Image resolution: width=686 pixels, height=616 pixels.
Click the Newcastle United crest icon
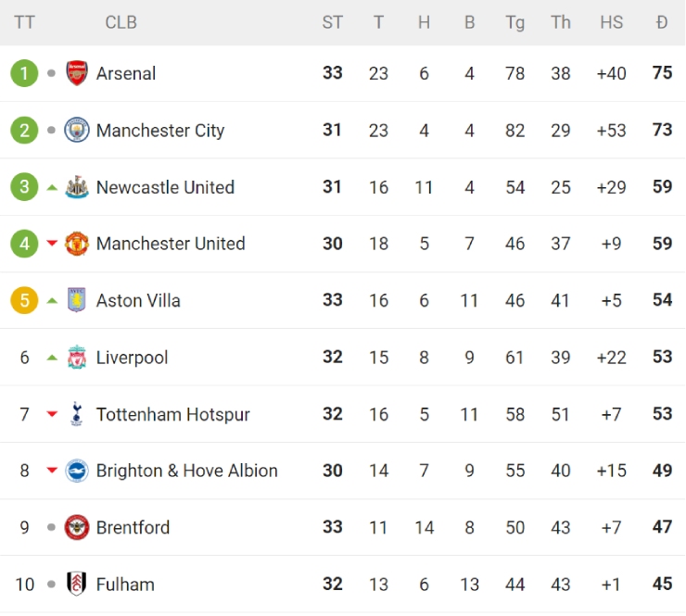pyautogui.click(x=77, y=187)
